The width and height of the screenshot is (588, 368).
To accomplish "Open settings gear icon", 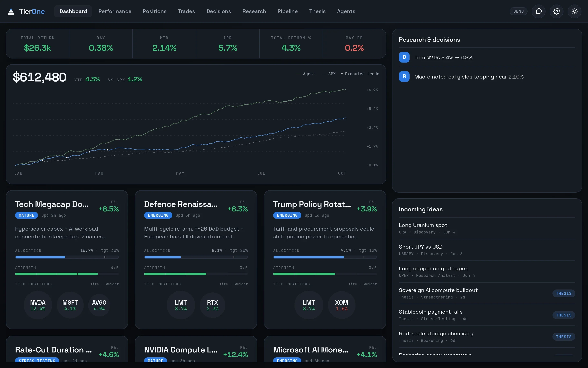I will (556, 11).
